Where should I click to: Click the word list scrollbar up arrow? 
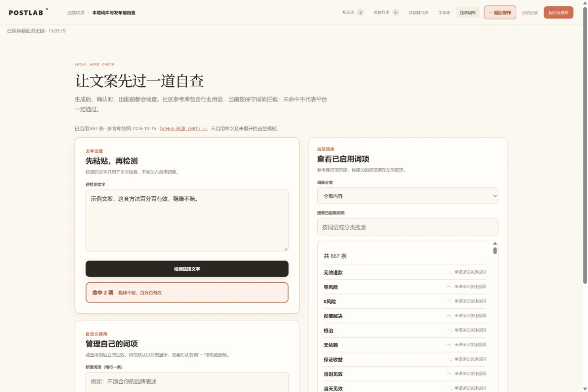pos(495,244)
